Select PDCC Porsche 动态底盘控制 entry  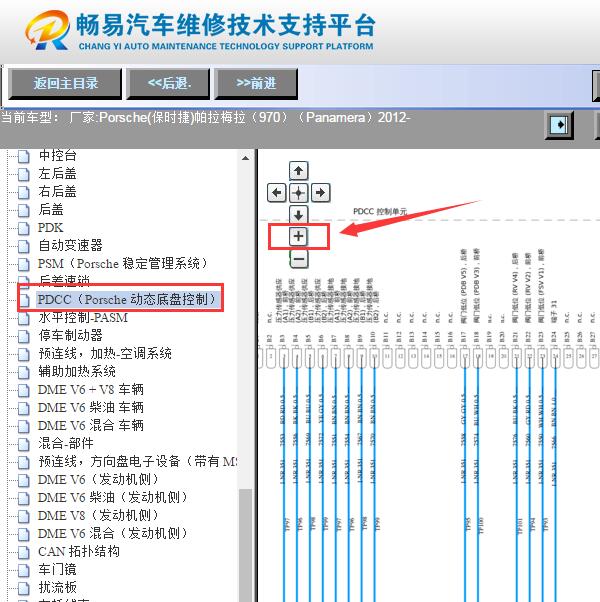128,299
